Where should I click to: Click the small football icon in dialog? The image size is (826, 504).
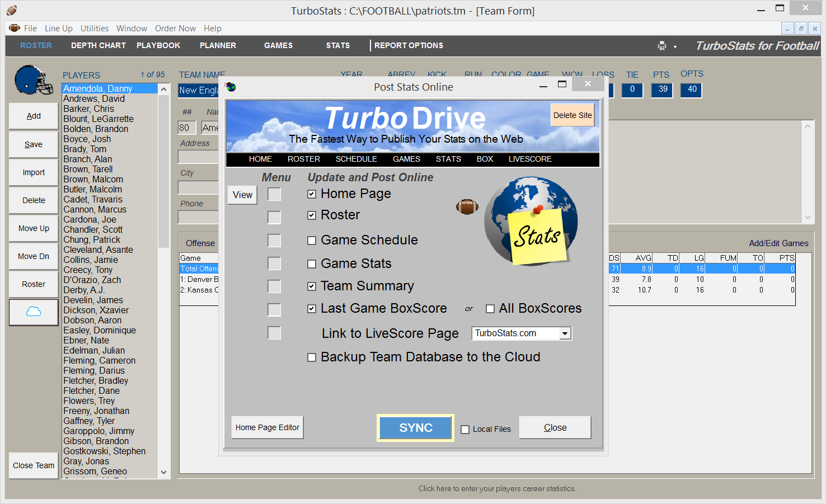click(467, 207)
